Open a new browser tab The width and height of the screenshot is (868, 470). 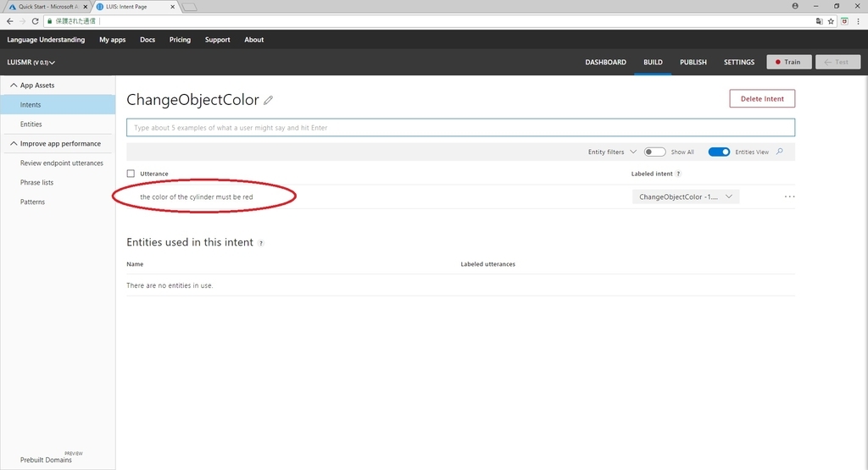[x=189, y=7]
